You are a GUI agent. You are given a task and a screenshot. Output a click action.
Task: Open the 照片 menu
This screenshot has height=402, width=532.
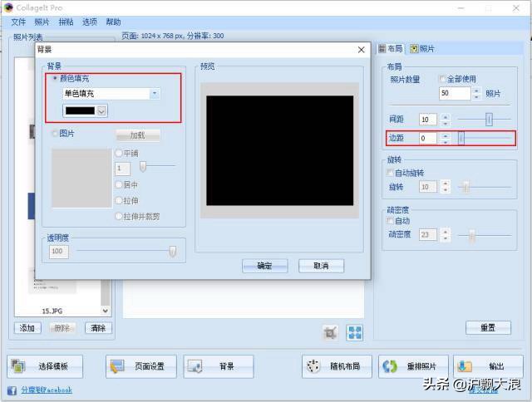point(42,22)
